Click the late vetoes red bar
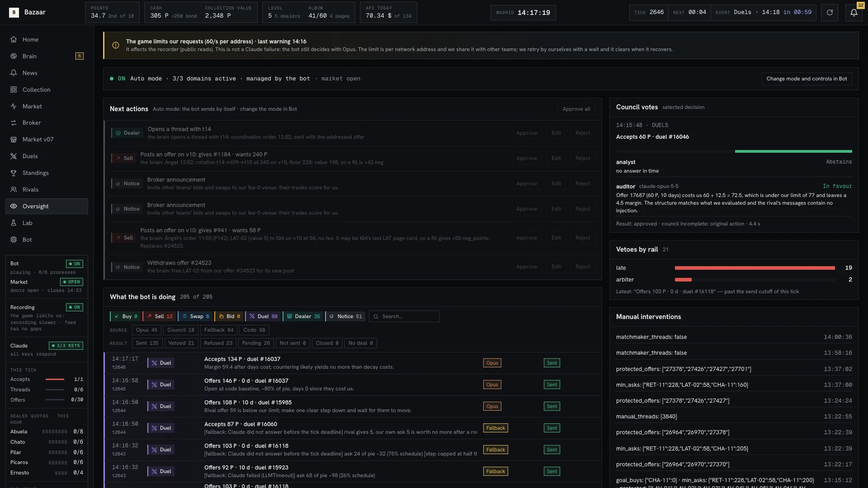Viewport: 868px width, 488px height. (755, 268)
